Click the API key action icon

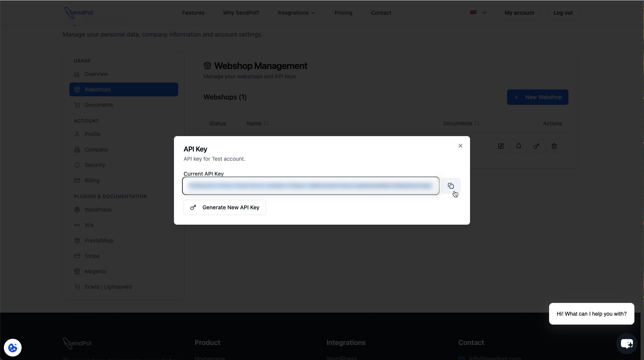(x=536, y=146)
